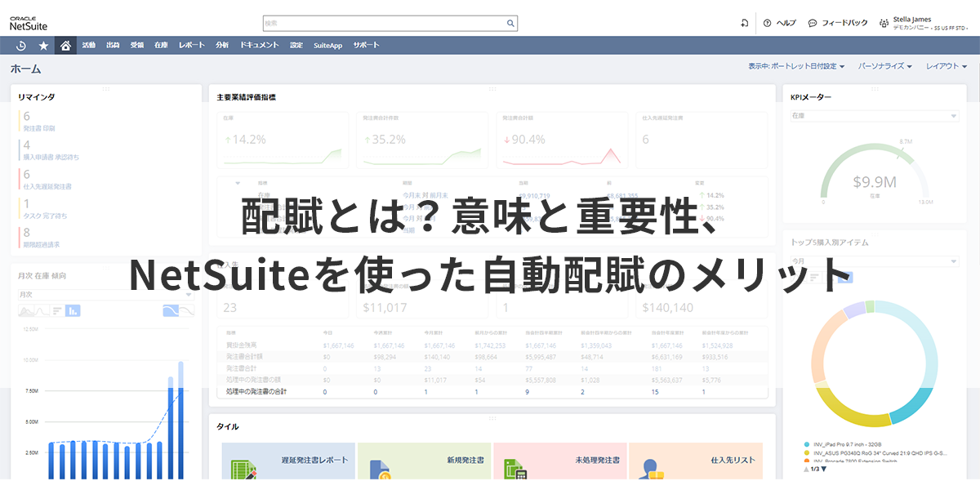Screen dimensions: 980x490
Task: Open the パーソナライズ dropdown
Action: (x=885, y=66)
